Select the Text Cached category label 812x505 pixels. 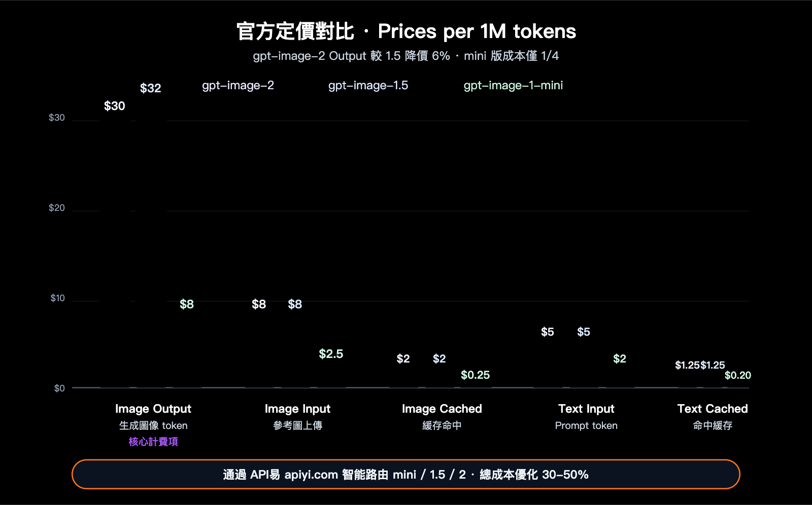(x=713, y=409)
